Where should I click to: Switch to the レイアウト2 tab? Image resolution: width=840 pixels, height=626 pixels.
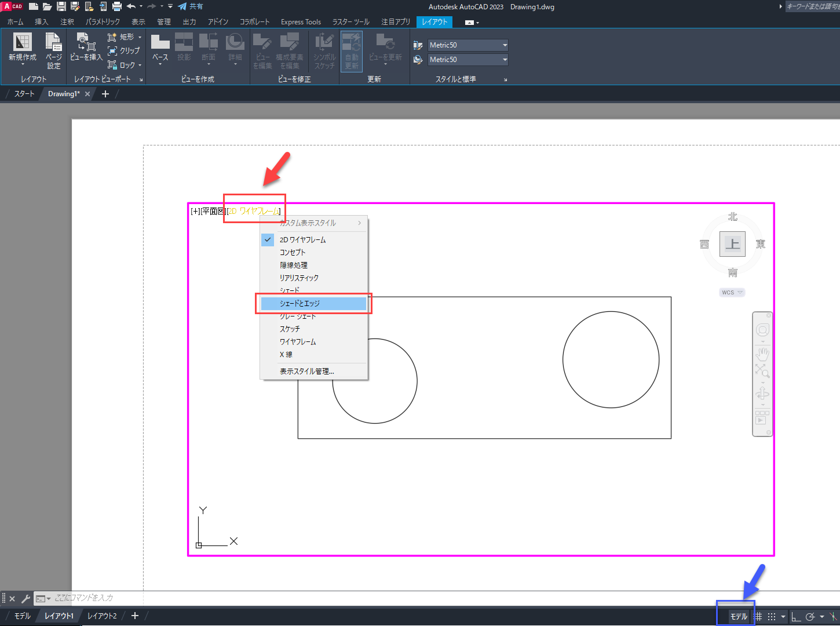point(101,616)
